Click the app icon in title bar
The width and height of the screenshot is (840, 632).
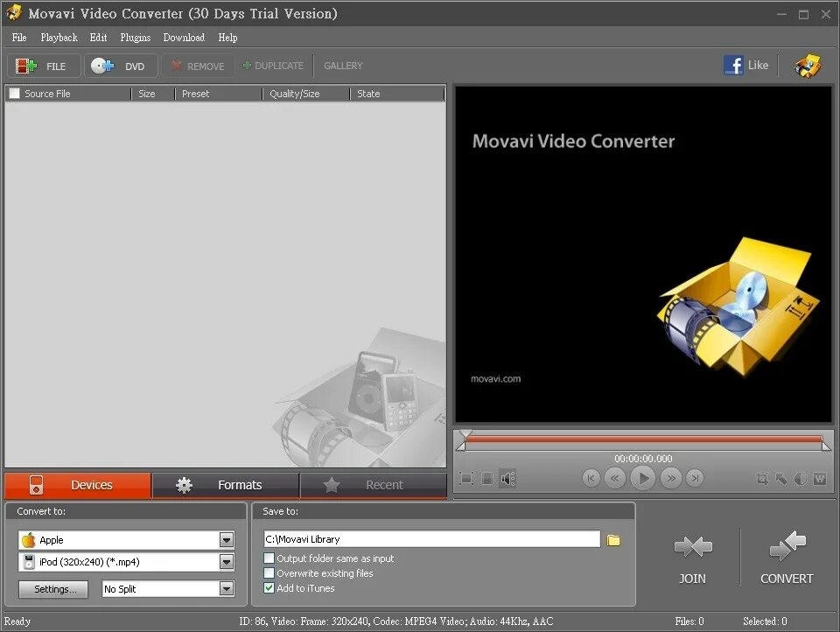click(x=14, y=12)
